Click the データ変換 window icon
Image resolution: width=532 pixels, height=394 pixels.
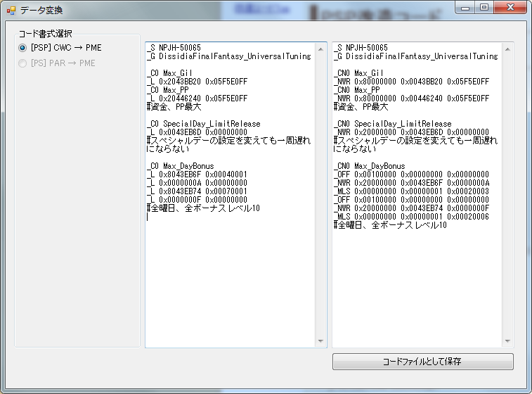[11, 11]
